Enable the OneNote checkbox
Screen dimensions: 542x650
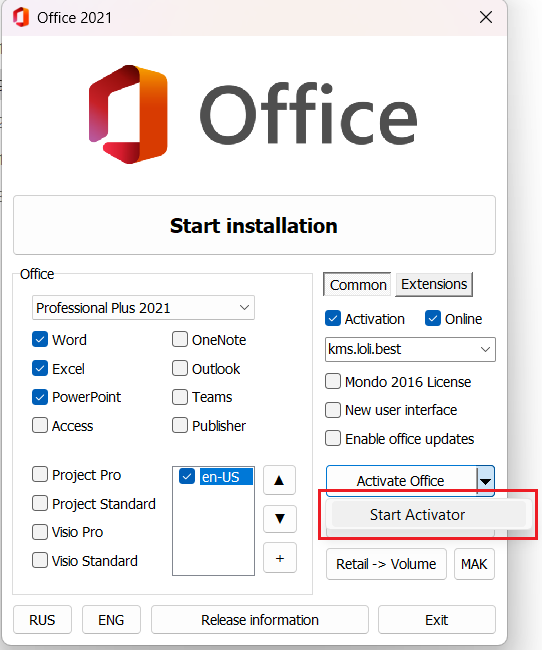[x=180, y=339]
